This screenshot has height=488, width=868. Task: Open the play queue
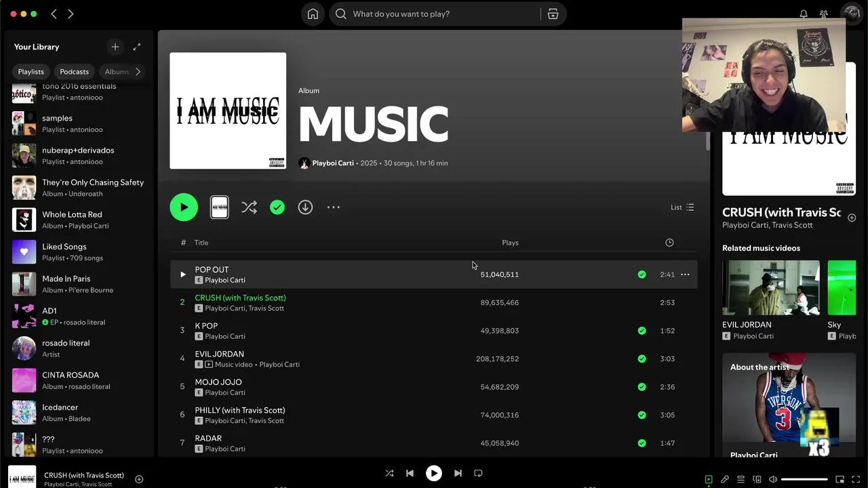pos(741,479)
